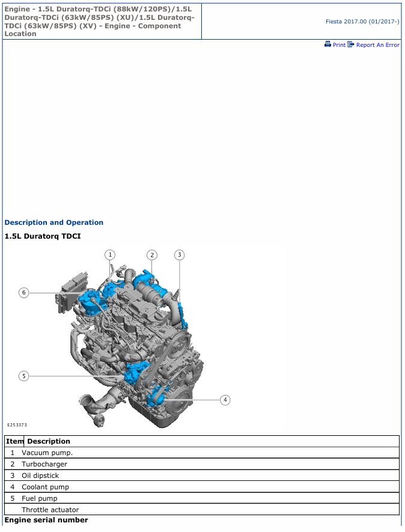Select the 'Coolant pump' table row text
405x532 pixels.
click(x=46, y=487)
